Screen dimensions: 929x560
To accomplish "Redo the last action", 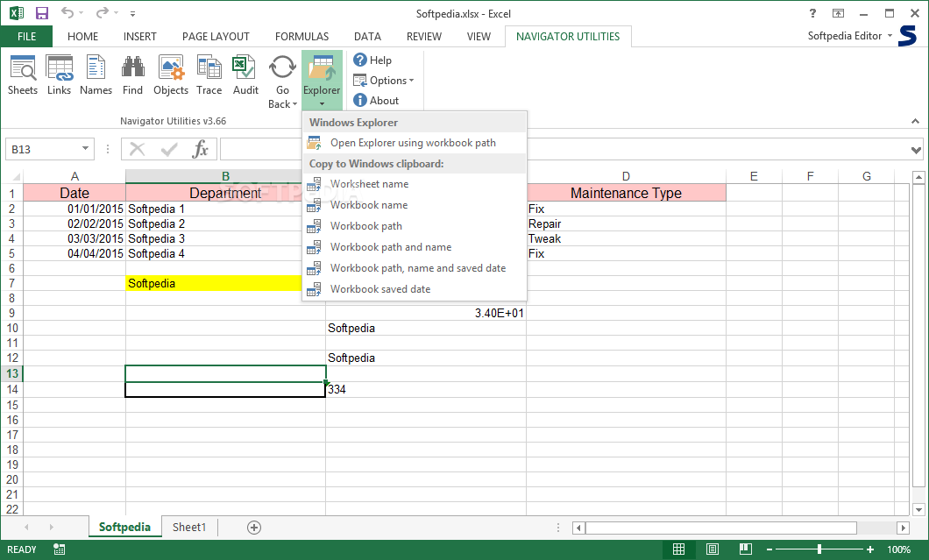I will coord(103,13).
